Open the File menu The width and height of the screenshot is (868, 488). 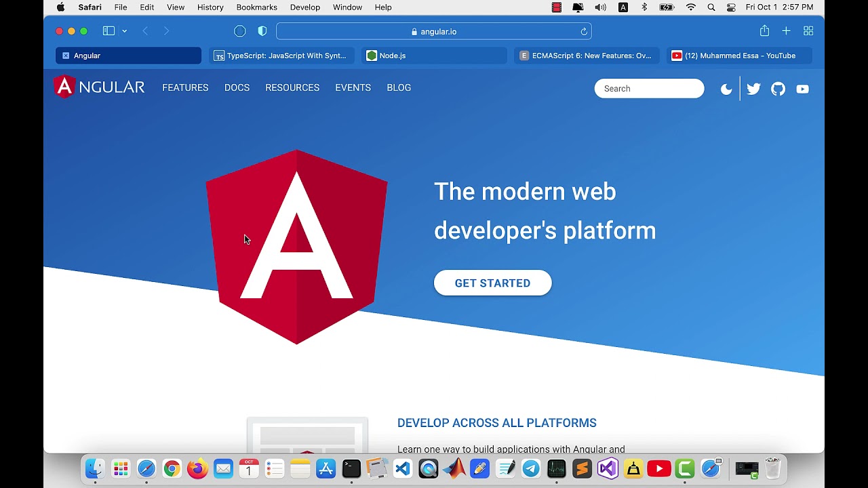(121, 7)
